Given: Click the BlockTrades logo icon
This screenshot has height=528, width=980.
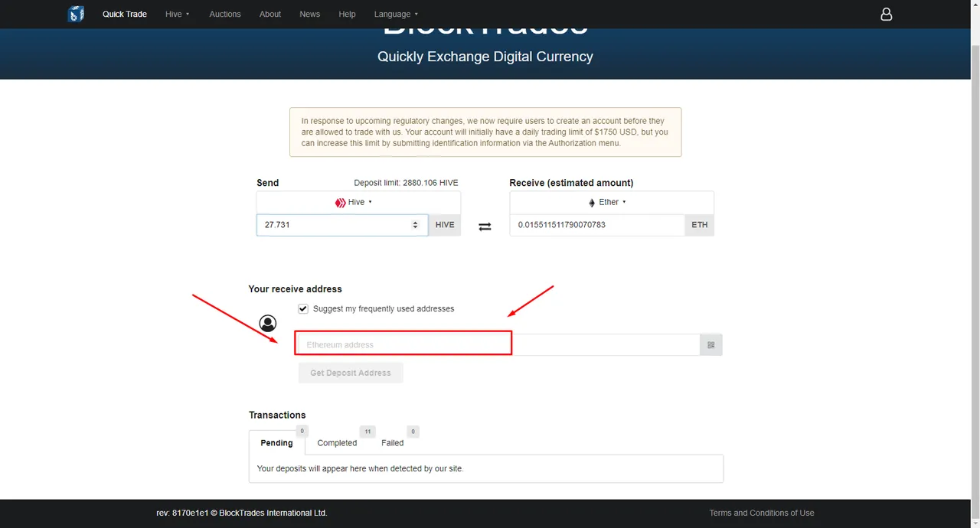Looking at the screenshot, I should click(75, 14).
